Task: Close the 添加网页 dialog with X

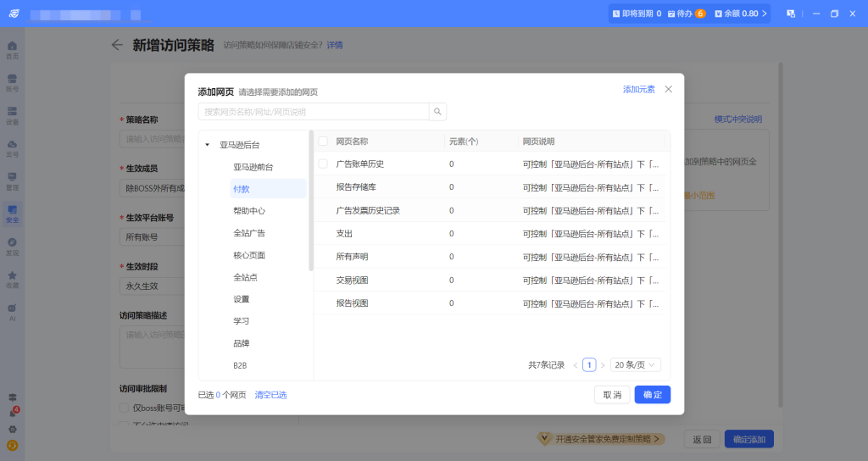Action: click(668, 89)
